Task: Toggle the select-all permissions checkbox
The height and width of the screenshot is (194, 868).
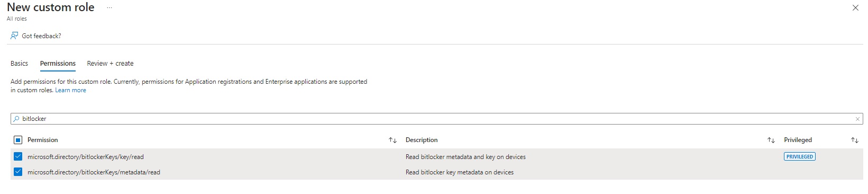Action: pos(18,140)
